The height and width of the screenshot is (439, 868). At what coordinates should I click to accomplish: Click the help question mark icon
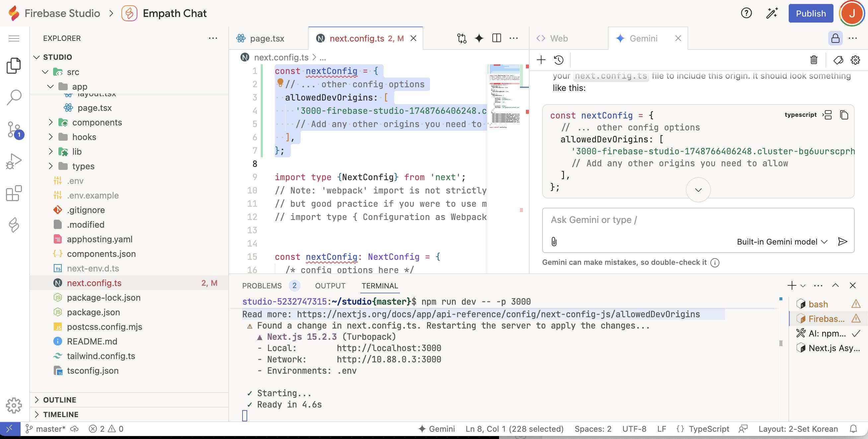746,14
